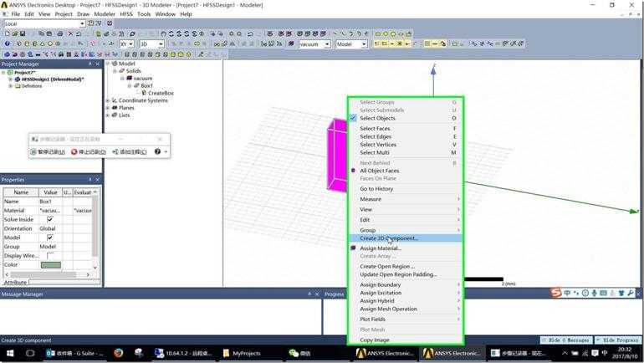Click the Sogou input S icon
Image resolution: width=644 pixels, height=363 pixels.
click(x=555, y=294)
